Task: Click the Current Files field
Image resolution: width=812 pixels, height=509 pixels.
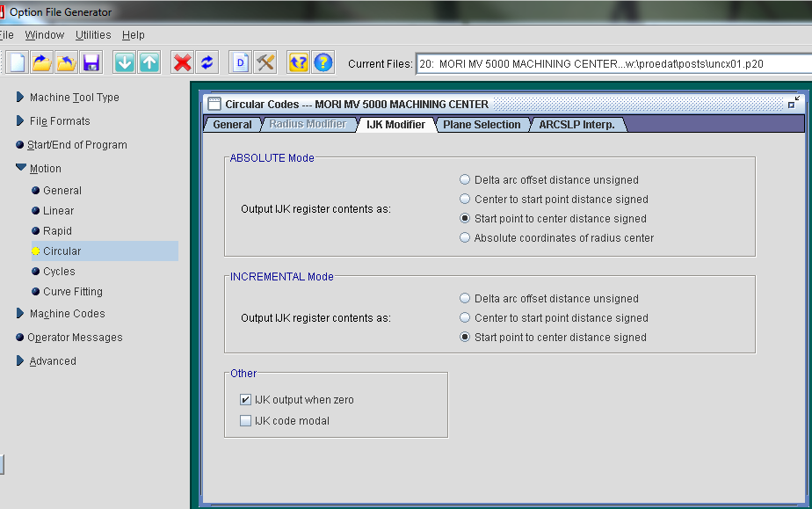Action: [613, 63]
